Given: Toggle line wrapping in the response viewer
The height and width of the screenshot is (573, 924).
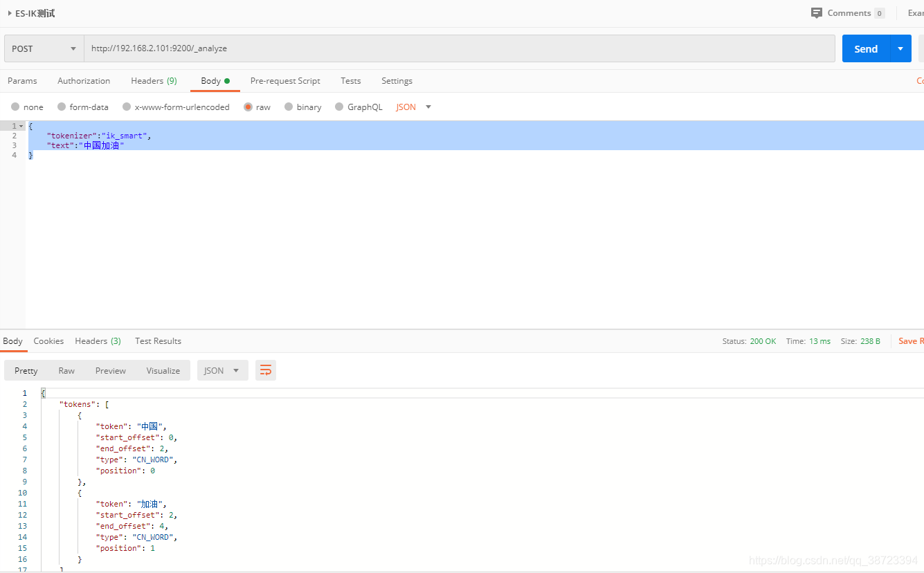Looking at the screenshot, I should click(266, 370).
